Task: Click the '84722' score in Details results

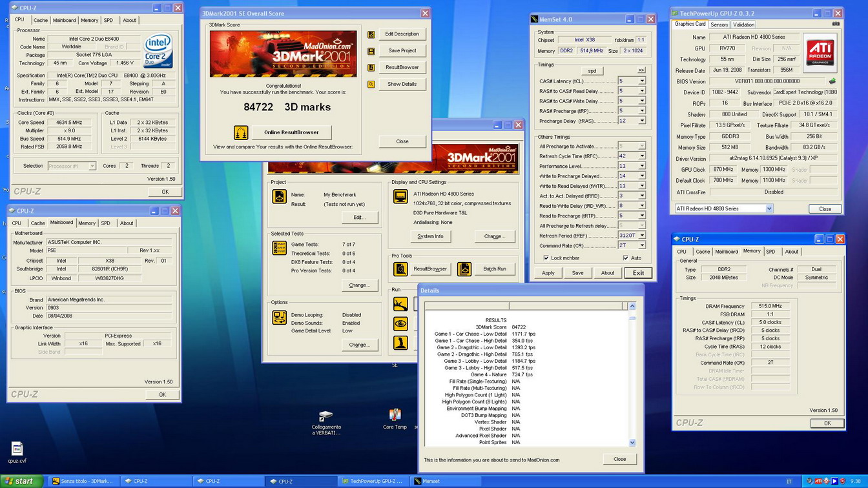Action: (518, 327)
